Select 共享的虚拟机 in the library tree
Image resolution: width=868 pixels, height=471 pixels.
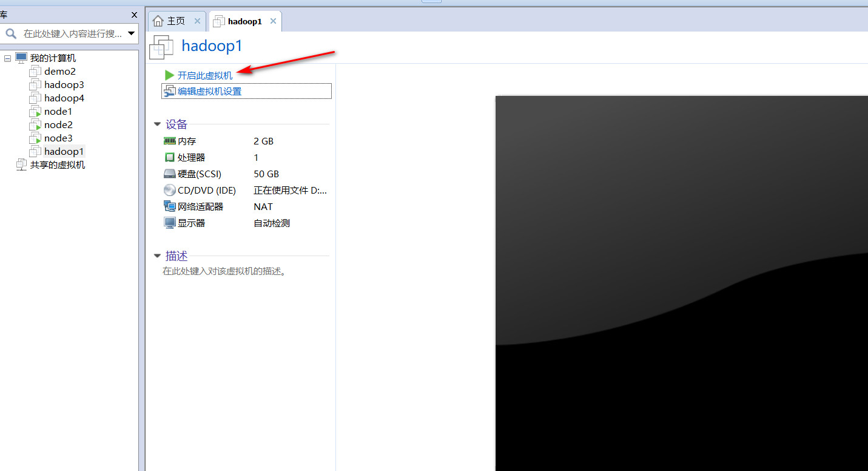58,164
